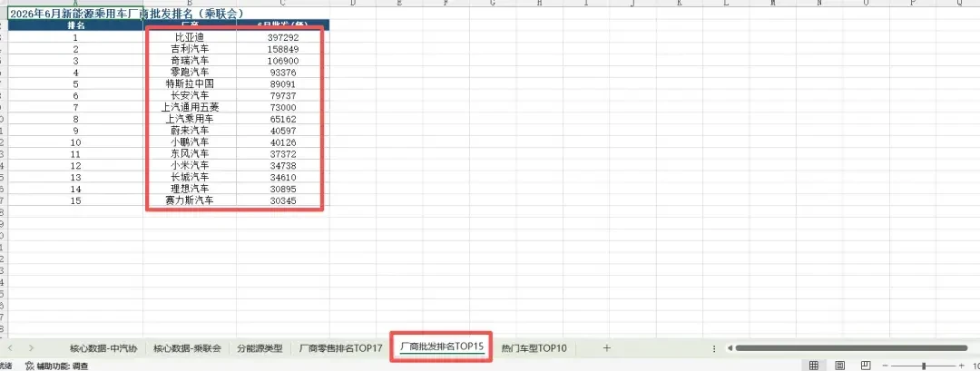Select the 奇瑞汽车 cell
Screen dimensions: 980x371
tap(190, 61)
